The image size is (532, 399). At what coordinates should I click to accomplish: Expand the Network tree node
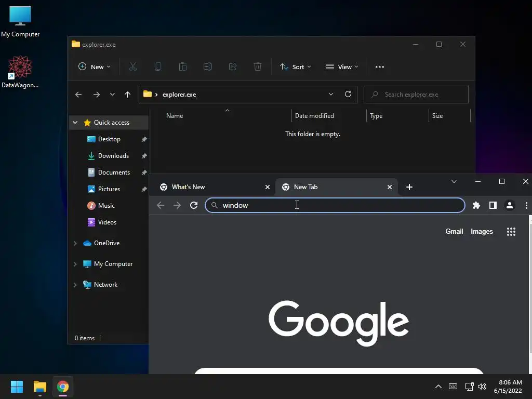coord(75,285)
